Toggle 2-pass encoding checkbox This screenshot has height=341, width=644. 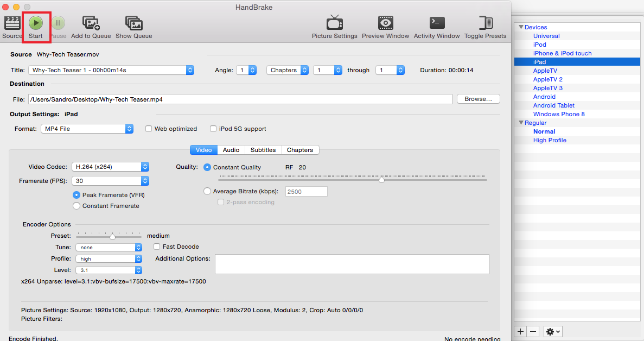[x=221, y=202]
